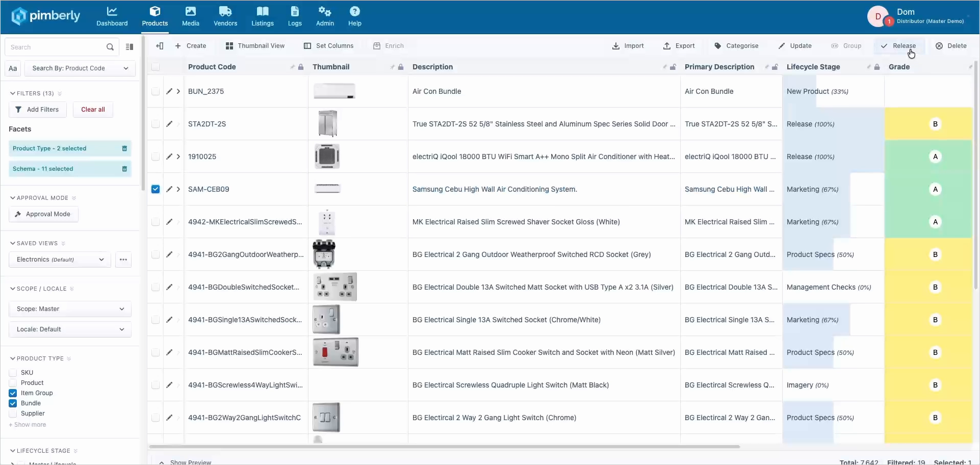Screen dimensions: 980x465
Task: Open the Scope: Master dropdown
Action: click(x=70, y=309)
